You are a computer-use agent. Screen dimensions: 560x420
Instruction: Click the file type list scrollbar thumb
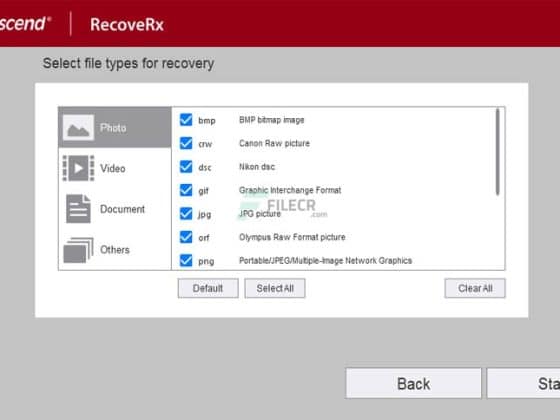[x=497, y=152]
